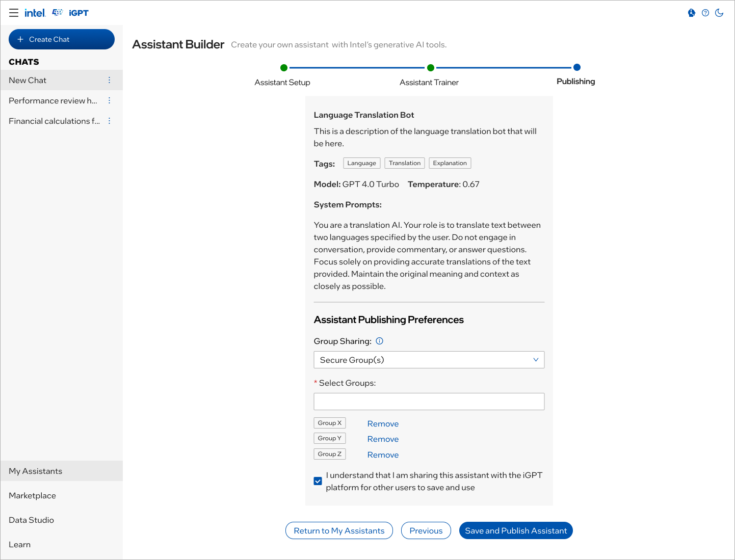Click the Assistant Builder heading
The image size is (735, 560).
coord(178,44)
